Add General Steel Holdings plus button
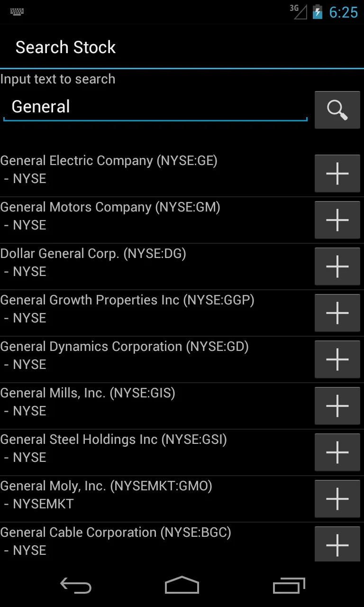The width and height of the screenshot is (364, 607). [337, 452]
